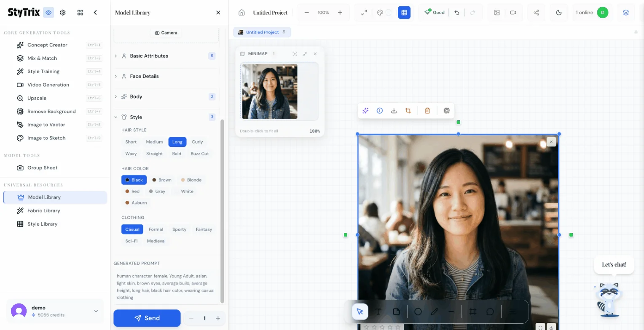Expand the Face Details section
644x330 pixels.
click(x=144, y=76)
